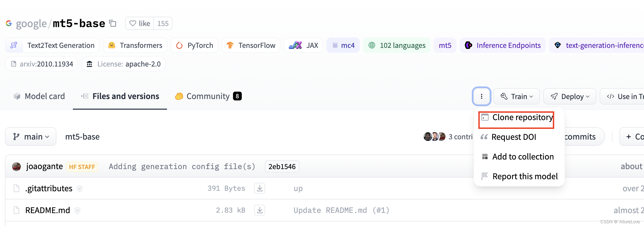Toggle the PyTorch library tag
The width and height of the screenshot is (644, 226).
(194, 45)
